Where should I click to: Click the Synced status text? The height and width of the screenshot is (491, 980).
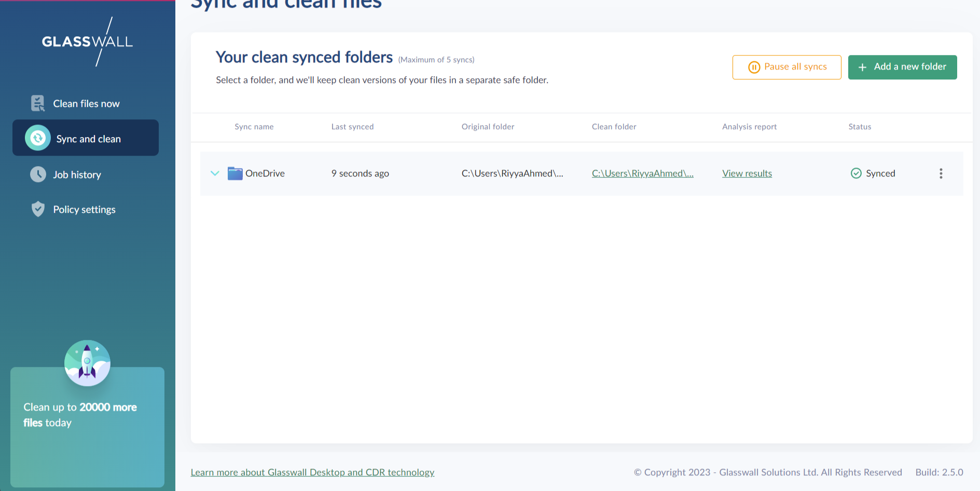pyautogui.click(x=880, y=173)
